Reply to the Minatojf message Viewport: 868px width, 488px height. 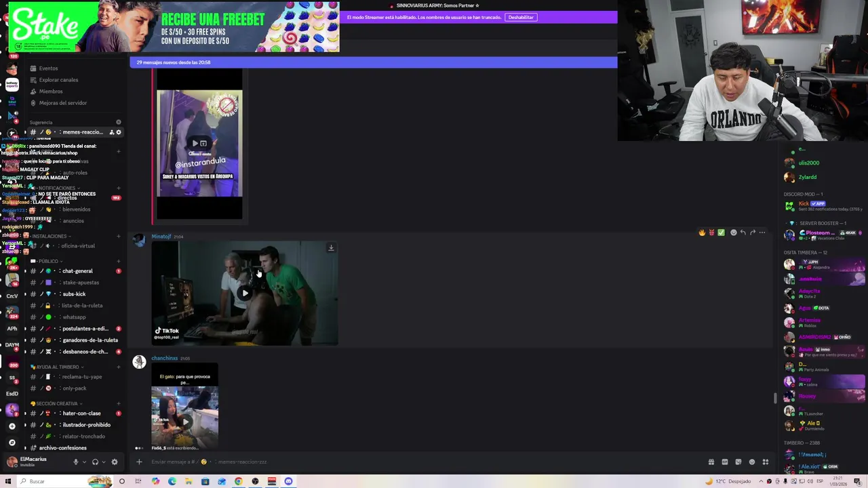(743, 232)
